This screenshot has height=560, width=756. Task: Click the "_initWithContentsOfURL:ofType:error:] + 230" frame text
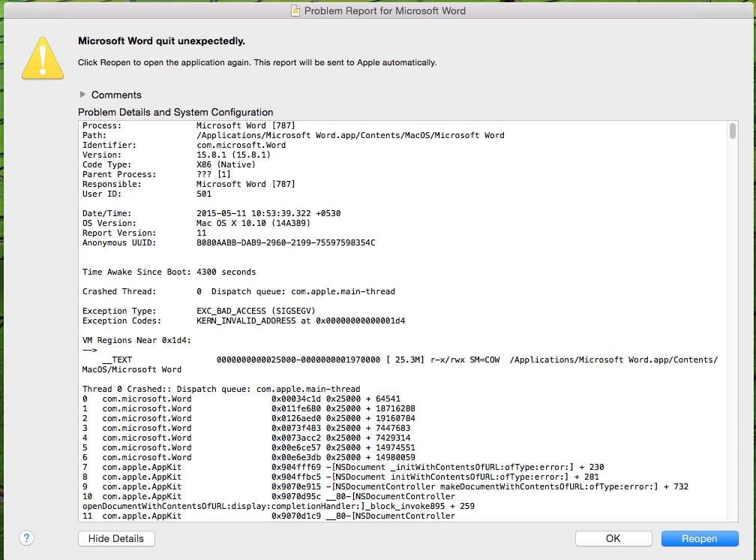(x=497, y=467)
